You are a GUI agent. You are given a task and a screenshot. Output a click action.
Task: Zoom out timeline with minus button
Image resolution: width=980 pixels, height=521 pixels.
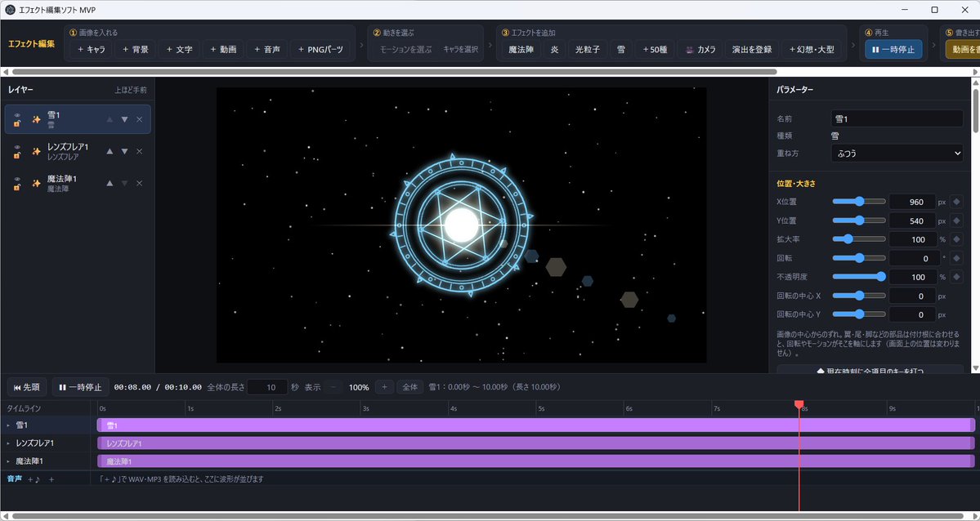coord(333,387)
